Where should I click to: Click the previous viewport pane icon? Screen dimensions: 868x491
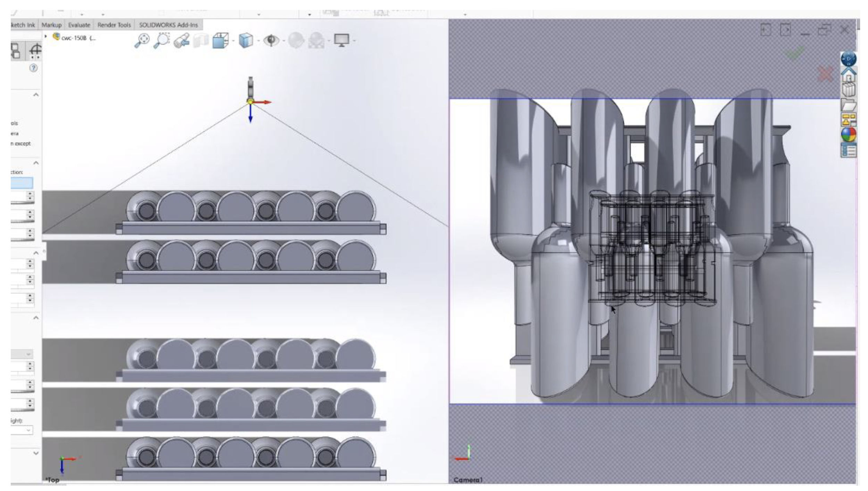[x=766, y=30]
